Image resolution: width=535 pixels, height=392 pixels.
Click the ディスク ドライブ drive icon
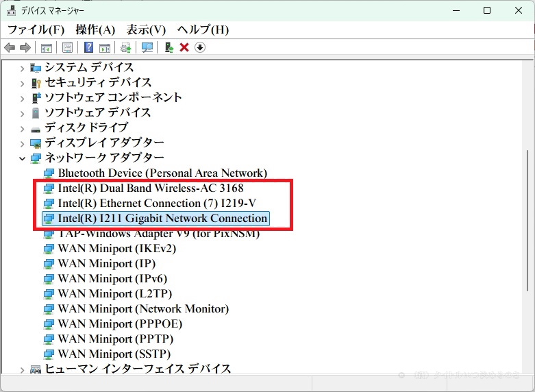pos(36,130)
